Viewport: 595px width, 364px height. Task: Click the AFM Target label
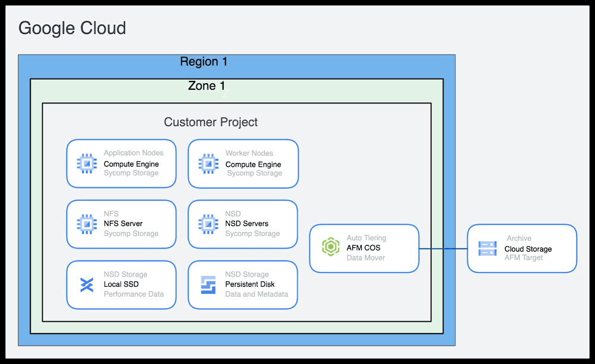tap(524, 258)
